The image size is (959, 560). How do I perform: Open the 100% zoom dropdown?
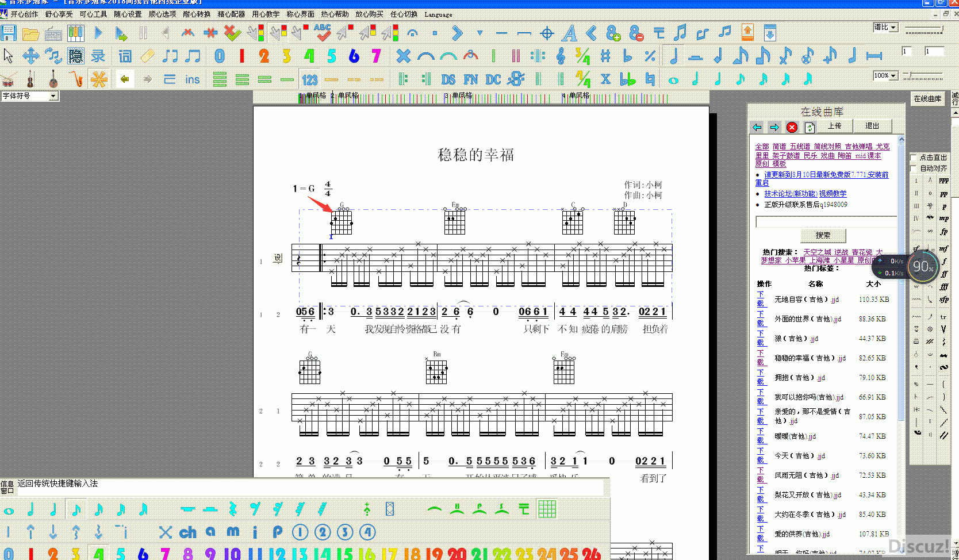click(x=893, y=75)
